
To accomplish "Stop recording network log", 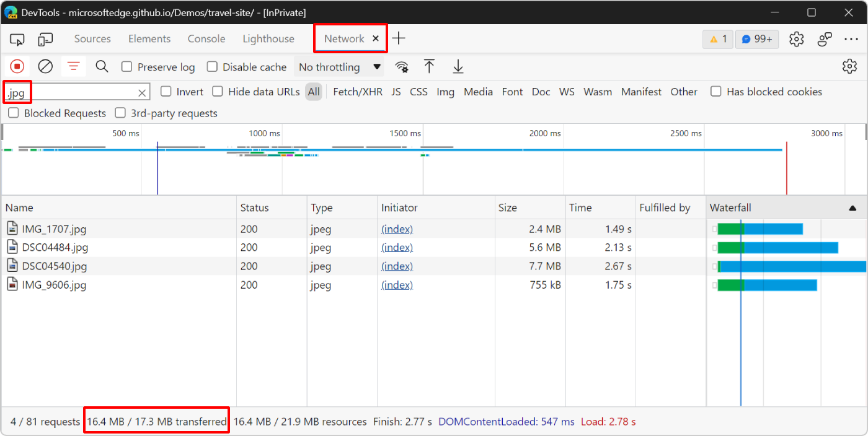I will pyautogui.click(x=17, y=66).
